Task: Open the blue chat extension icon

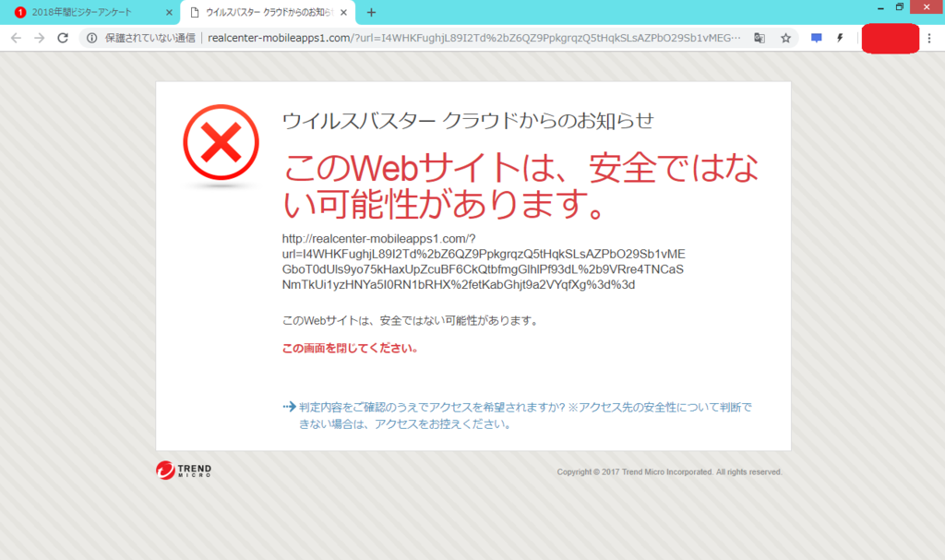Action: 817,38
